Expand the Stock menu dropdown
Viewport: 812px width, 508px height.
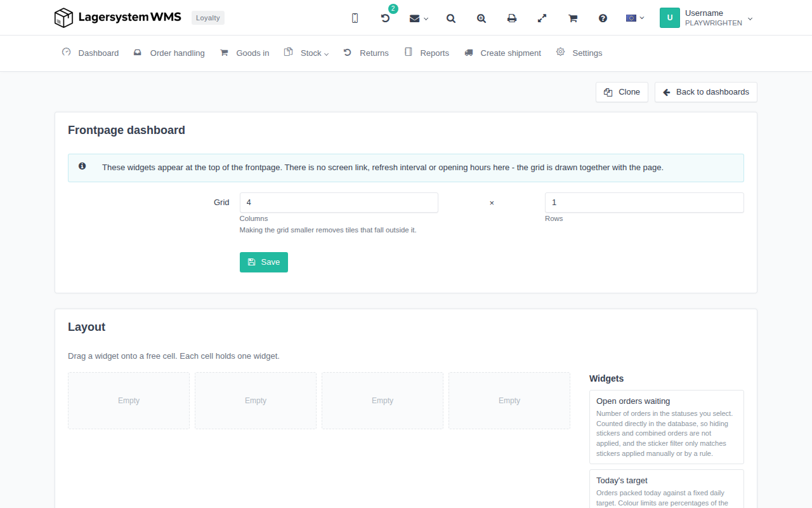click(315, 53)
